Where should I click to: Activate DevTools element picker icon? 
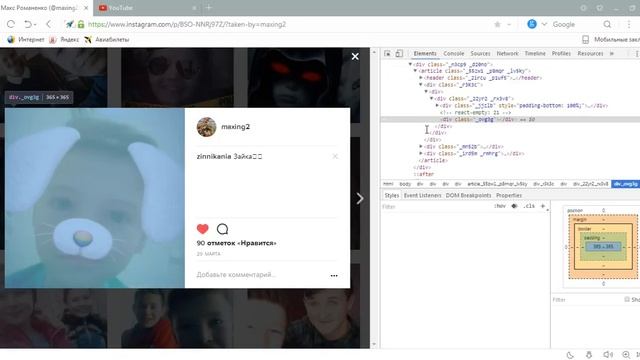coord(387,53)
